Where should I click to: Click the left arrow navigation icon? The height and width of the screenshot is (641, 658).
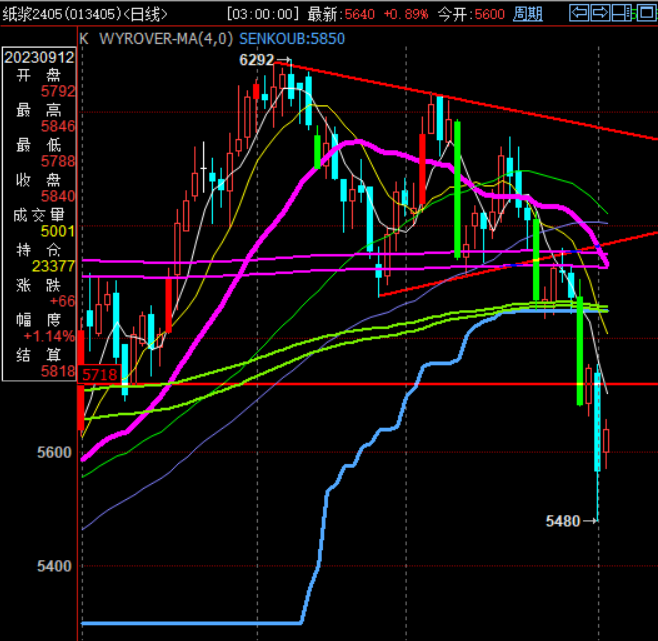578,13
